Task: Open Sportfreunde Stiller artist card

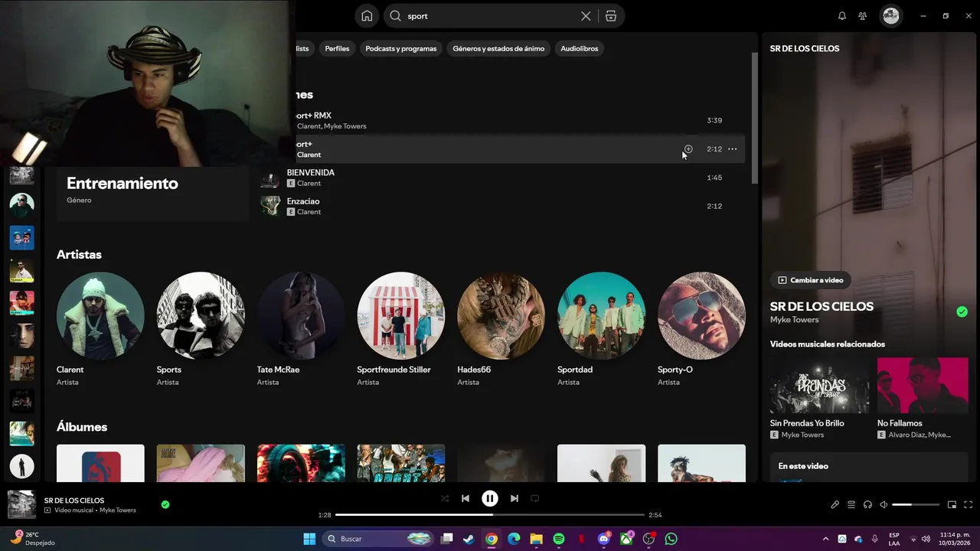Action: (401, 329)
